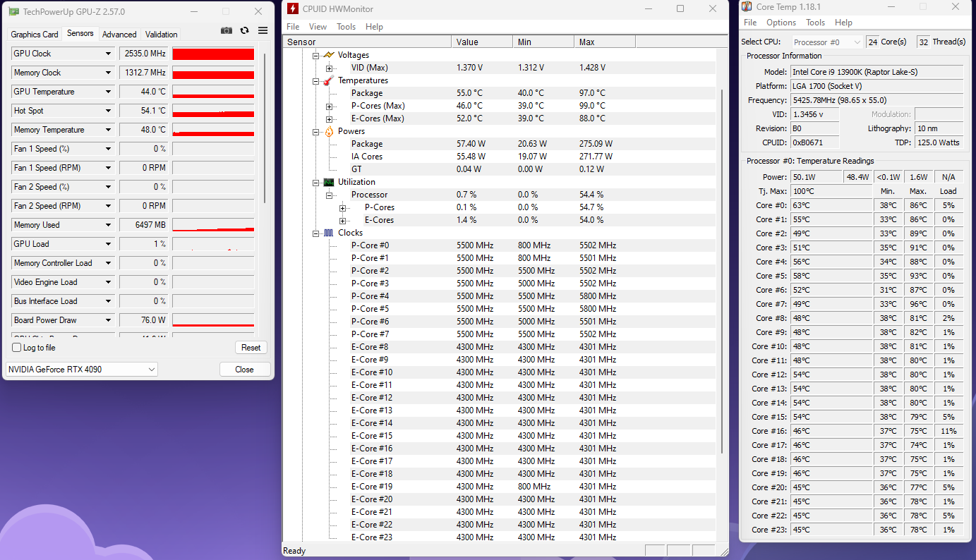Expand the P-Cores utilization row
This screenshot has height=560, width=976.
342,207
